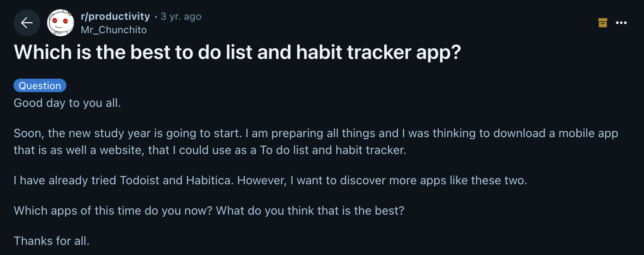
Task: Click the sentence "Which apps of this time do you now?"
Action: 113,210
